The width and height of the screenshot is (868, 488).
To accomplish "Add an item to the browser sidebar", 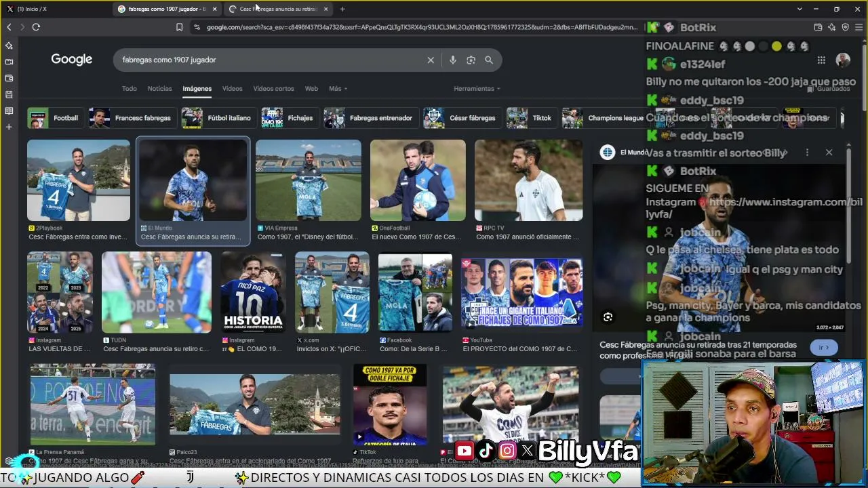I will pos(9,127).
